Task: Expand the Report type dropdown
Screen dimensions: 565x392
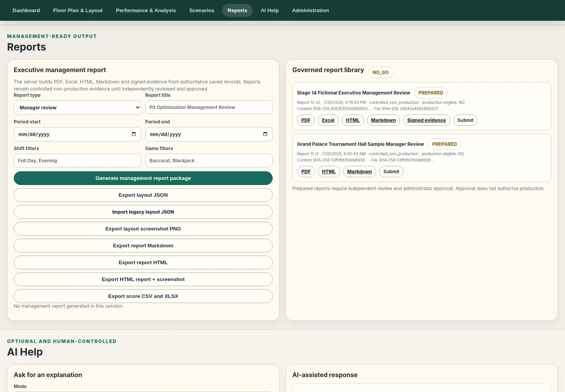Action: 77,107
